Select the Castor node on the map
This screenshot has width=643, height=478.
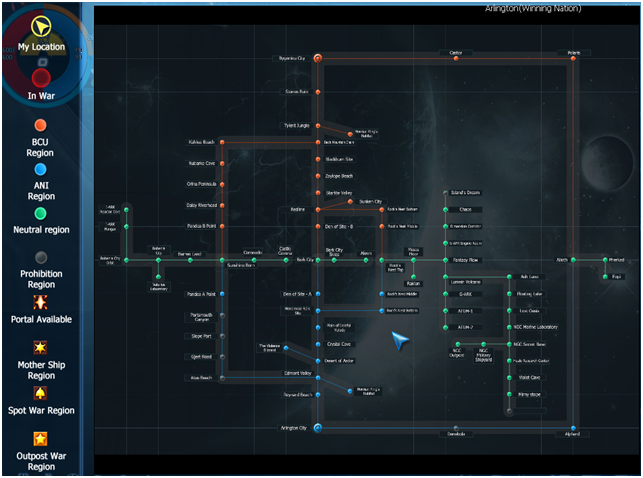[x=456, y=58]
